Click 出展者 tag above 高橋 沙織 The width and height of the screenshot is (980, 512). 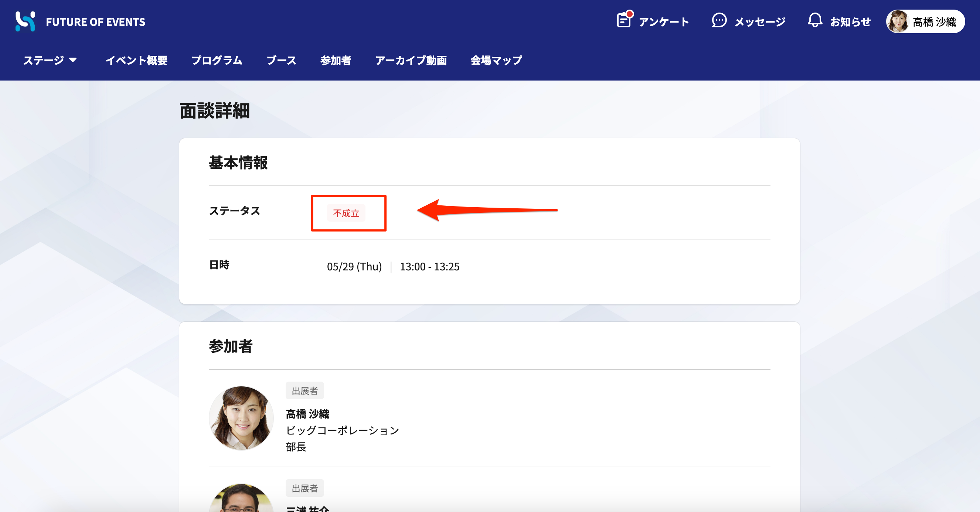pyautogui.click(x=305, y=391)
